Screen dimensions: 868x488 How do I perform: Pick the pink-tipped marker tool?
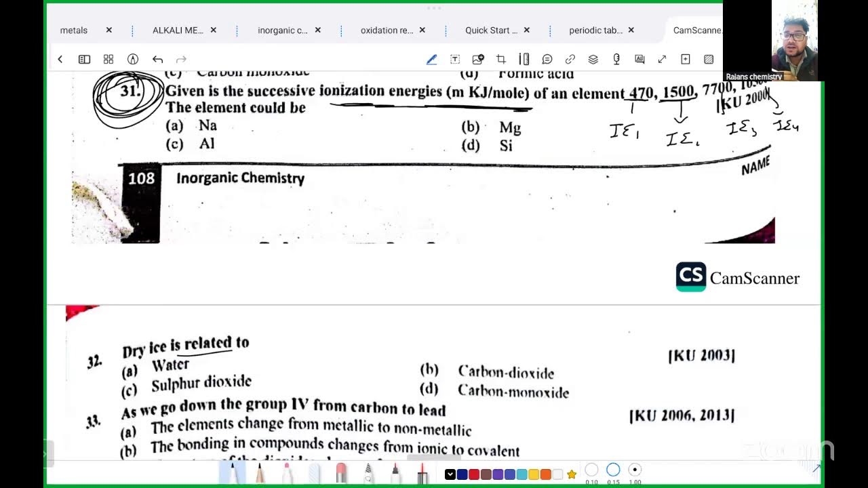(x=287, y=472)
